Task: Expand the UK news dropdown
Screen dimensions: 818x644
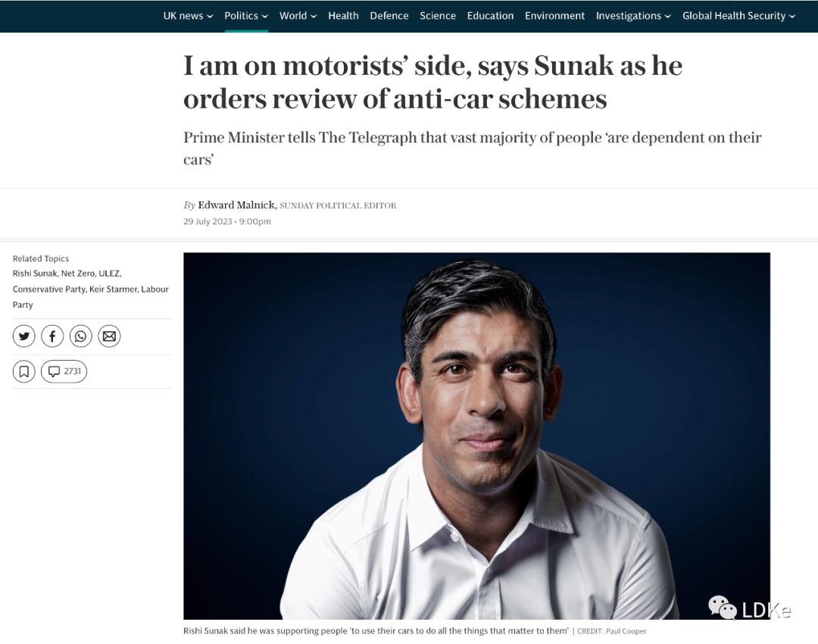Action: [x=188, y=16]
